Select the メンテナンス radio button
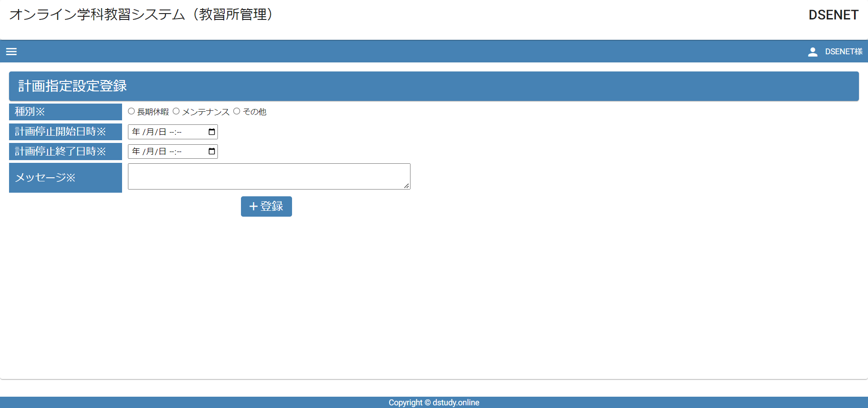Screen dimensions: 868x408 point(176,111)
